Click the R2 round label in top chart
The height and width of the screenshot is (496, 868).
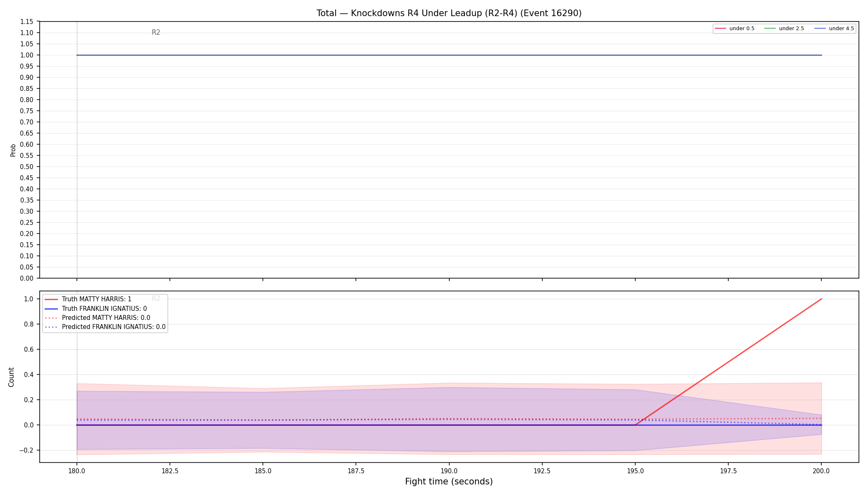pos(156,32)
